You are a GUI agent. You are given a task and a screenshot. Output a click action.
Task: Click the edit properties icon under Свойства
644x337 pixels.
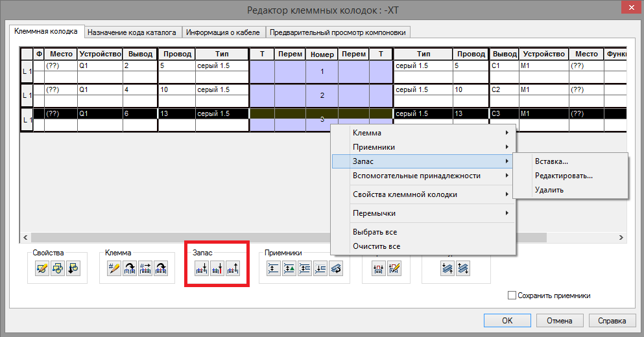click(42, 268)
